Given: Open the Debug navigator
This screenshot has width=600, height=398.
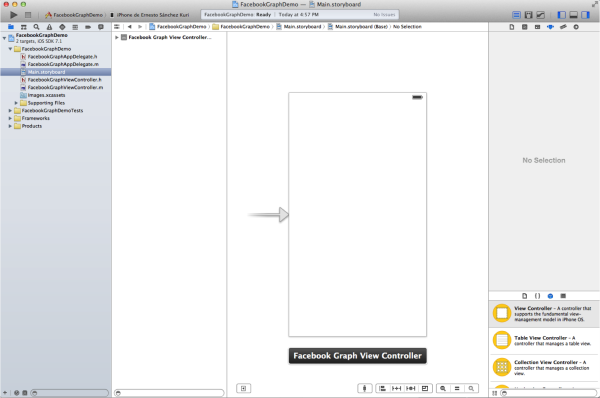Looking at the screenshot, I should pos(75,27).
